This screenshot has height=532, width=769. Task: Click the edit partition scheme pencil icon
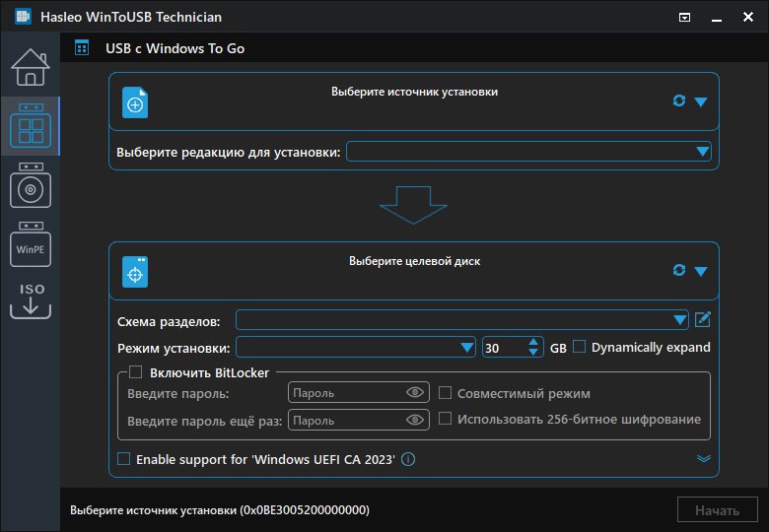(702, 319)
